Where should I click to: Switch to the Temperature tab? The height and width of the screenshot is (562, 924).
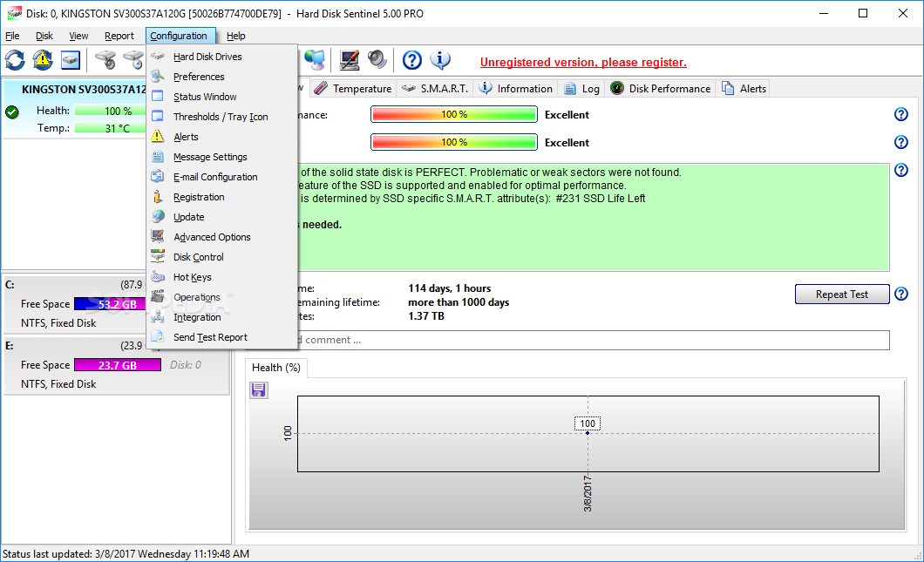353,88
